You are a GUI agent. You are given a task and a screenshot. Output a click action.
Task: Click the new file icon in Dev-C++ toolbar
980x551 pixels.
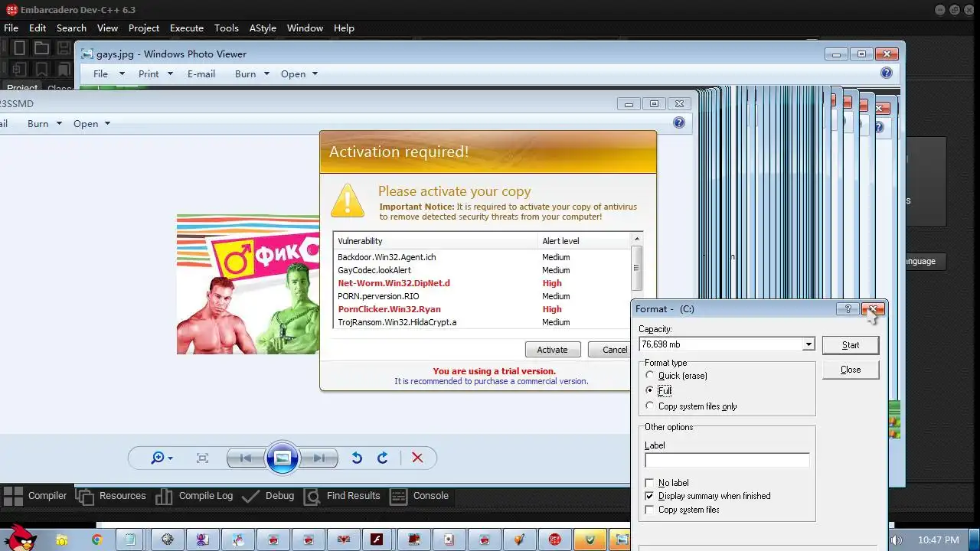[20, 48]
